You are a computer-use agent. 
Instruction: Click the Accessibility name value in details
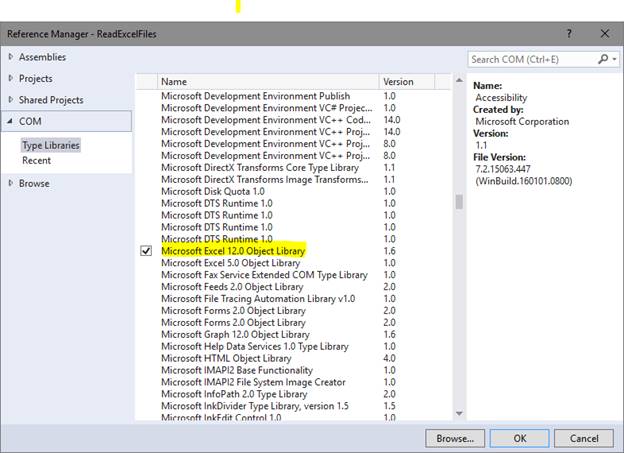coord(501,98)
